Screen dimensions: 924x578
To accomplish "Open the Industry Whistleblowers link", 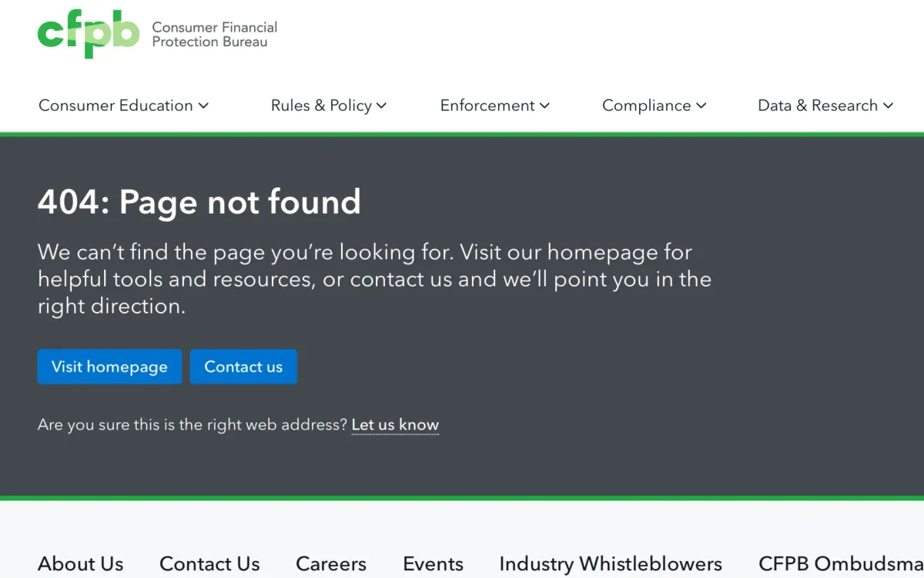I will (610, 563).
